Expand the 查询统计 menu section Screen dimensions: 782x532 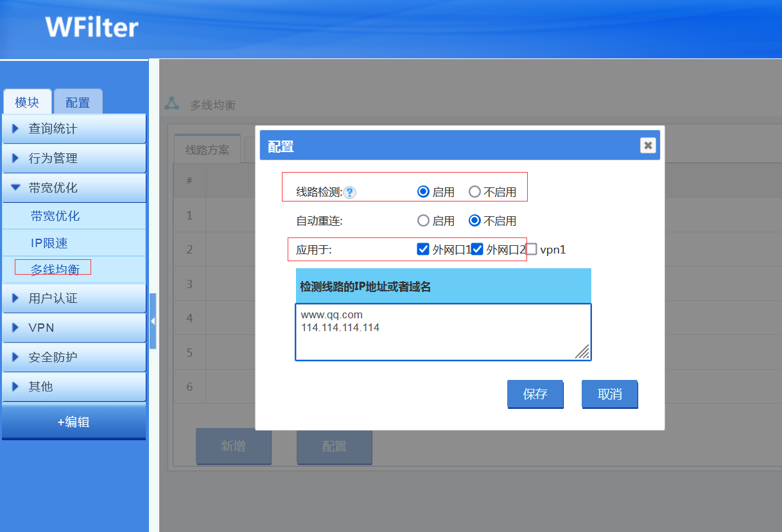[74, 129]
